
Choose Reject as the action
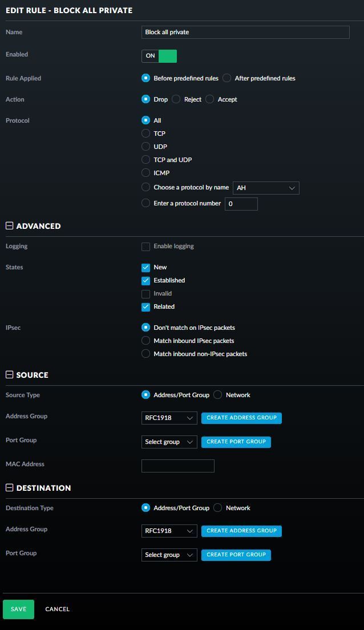(x=176, y=99)
